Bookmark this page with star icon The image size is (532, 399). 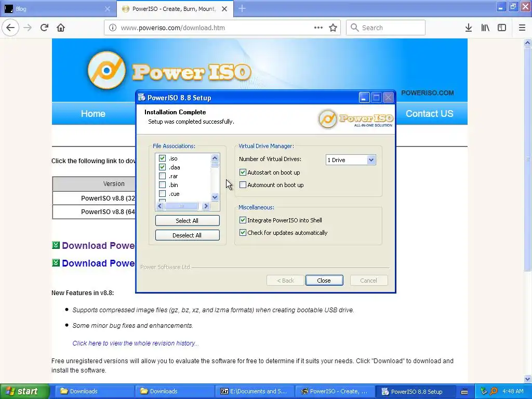pos(333,28)
